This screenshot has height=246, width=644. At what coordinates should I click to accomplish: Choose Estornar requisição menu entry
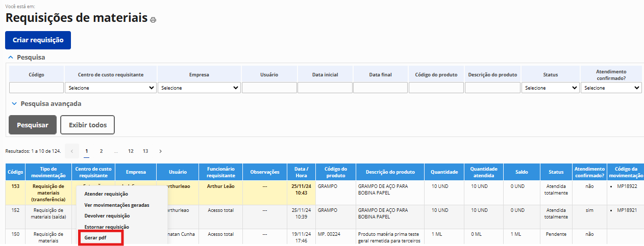click(x=107, y=227)
